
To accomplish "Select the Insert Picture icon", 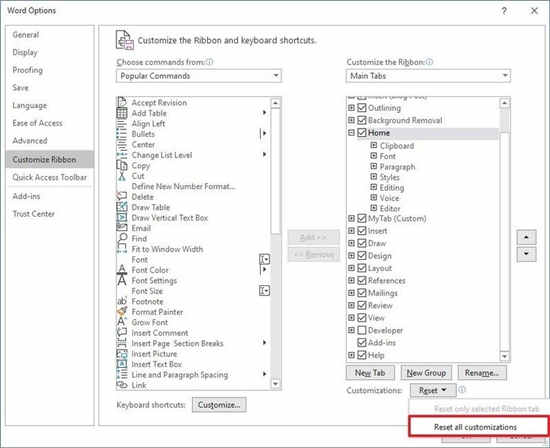I will [x=122, y=354].
